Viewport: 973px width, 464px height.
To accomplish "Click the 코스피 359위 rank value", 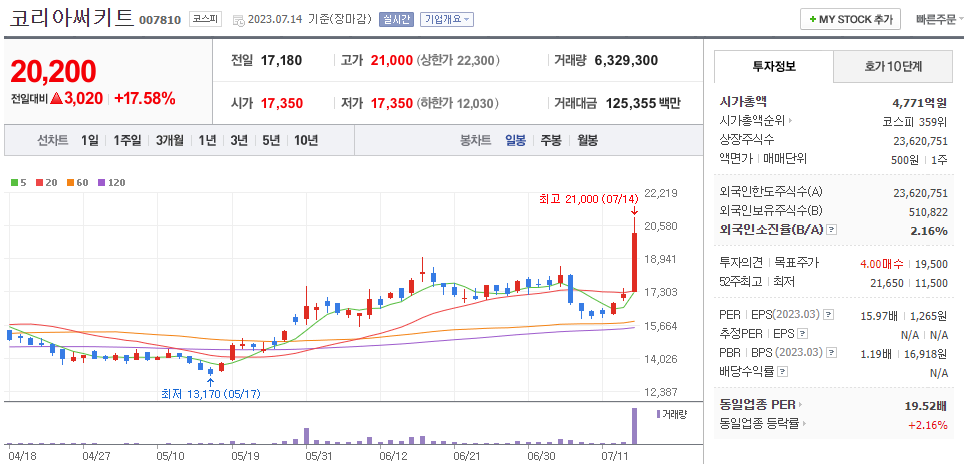I will click(x=915, y=122).
